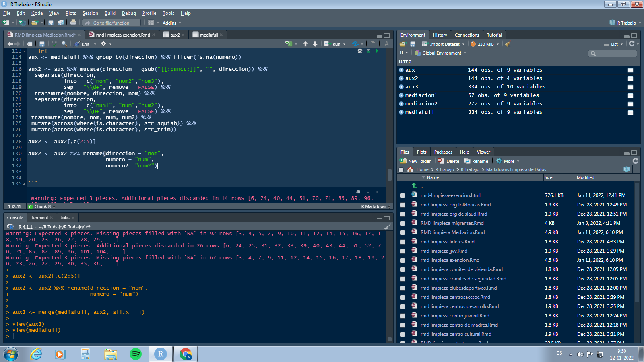
Task: Switch to the Terminal tab
Action: tap(39, 218)
